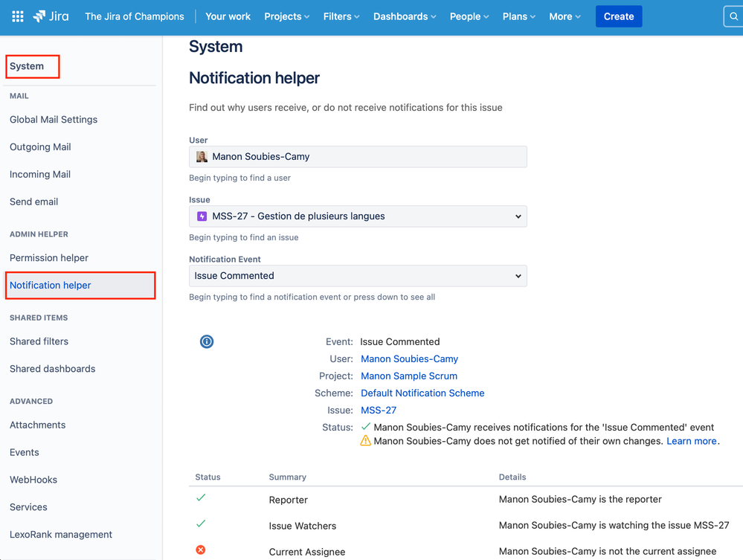Viewport: 743px width, 560px height.
Task: Open Shared dashboards
Action: [53, 369]
